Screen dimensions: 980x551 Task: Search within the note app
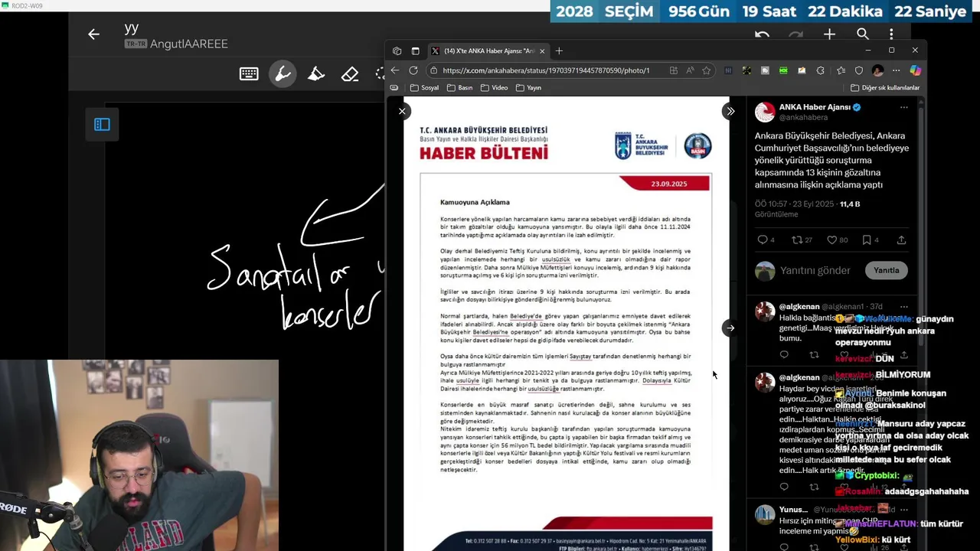coord(863,34)
